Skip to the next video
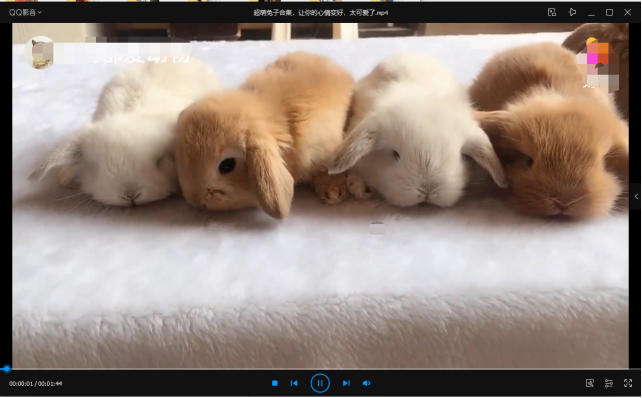Image resolution: width=642 pixels, height=398 pixels. pyautogui.click(x=346, y=383)
